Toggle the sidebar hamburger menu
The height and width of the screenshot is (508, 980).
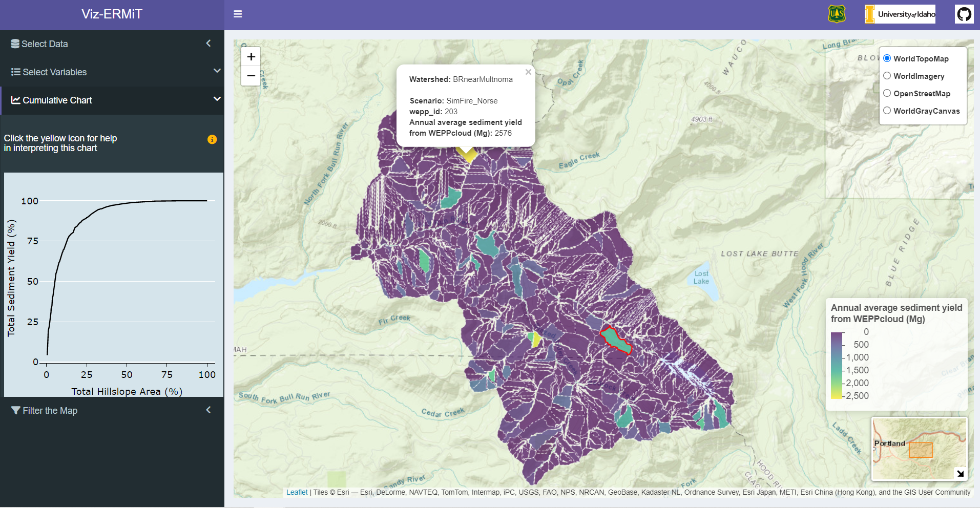(x=238, y=14)
